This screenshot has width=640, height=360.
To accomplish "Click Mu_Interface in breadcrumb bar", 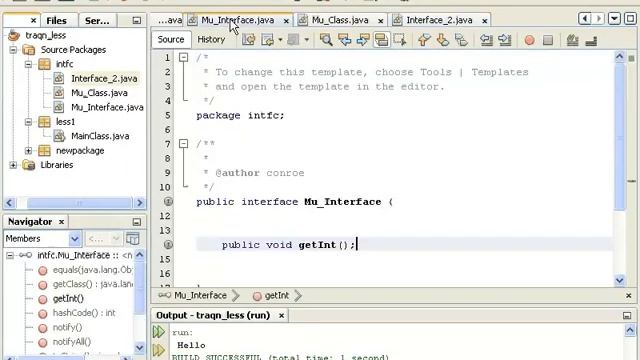I will point(200,296).
